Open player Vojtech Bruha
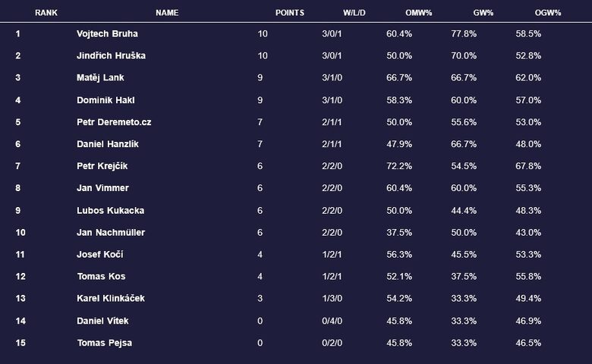 tap(107, 34)
